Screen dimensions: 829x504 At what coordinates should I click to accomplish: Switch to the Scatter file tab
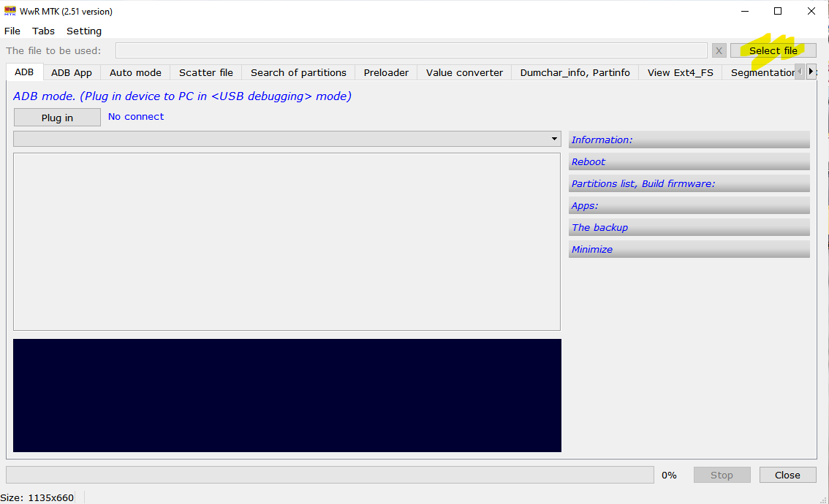click(x=206, y=72)
